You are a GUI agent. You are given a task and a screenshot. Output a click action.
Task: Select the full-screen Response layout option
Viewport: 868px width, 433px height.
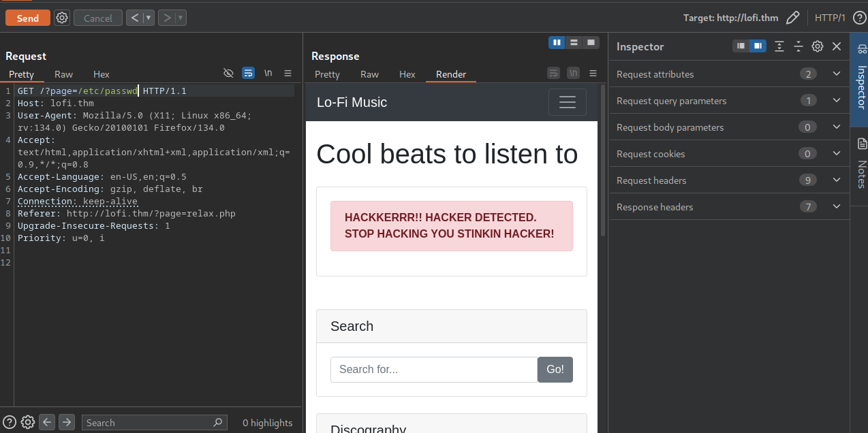click(591, 42)
